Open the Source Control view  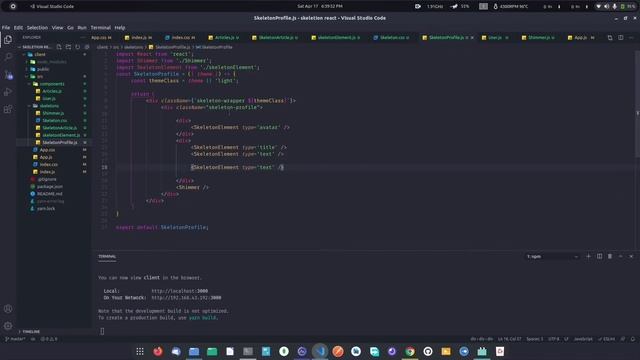pos(8,75)
